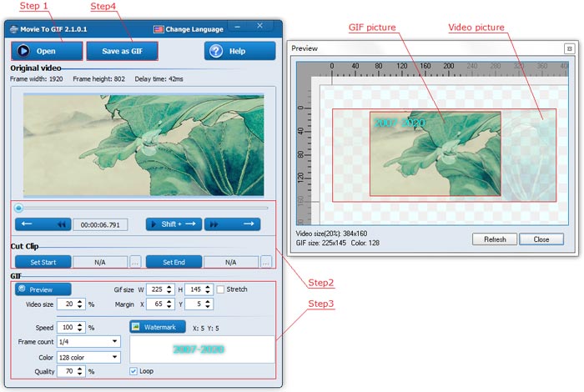Screen dimensions: 584x392
Task: Click Refresh in the Preview window
Action: 494,239
